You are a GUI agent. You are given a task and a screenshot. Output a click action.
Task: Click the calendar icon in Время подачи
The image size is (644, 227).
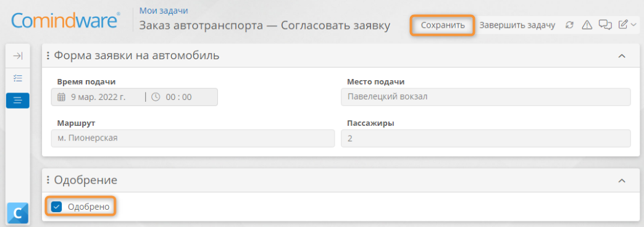click(61, 97)
